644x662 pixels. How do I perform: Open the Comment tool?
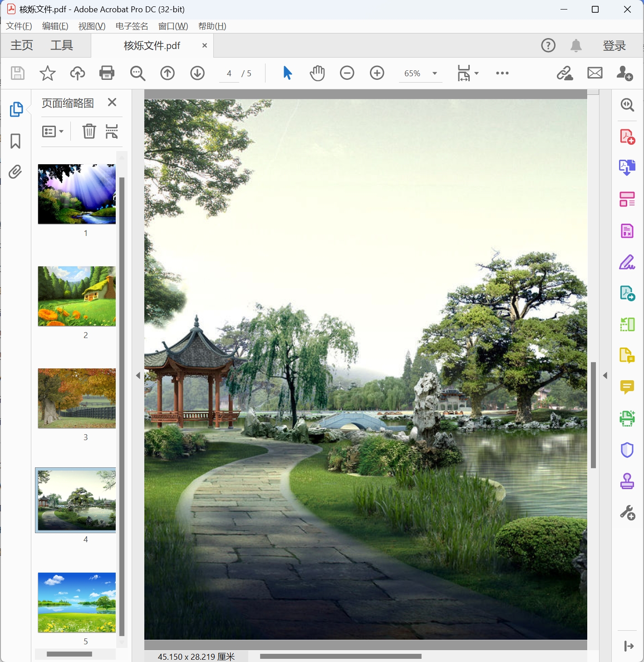tap(627, 387)
